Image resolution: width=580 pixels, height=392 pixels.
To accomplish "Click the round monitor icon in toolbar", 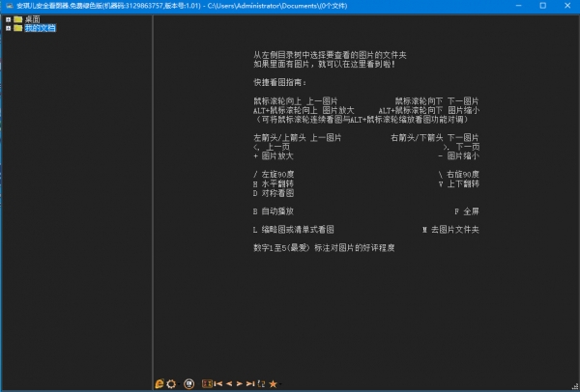I will [x=189, y=384].
